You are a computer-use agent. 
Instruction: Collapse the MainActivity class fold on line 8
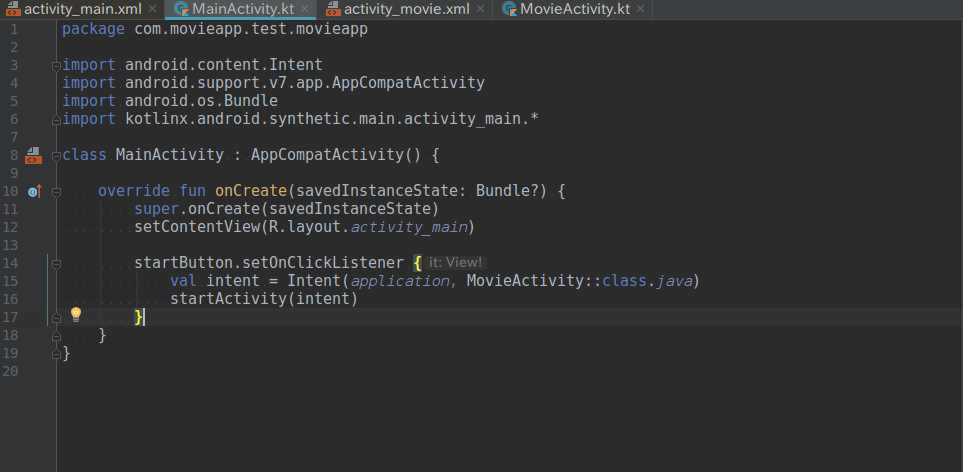(56, 155)
